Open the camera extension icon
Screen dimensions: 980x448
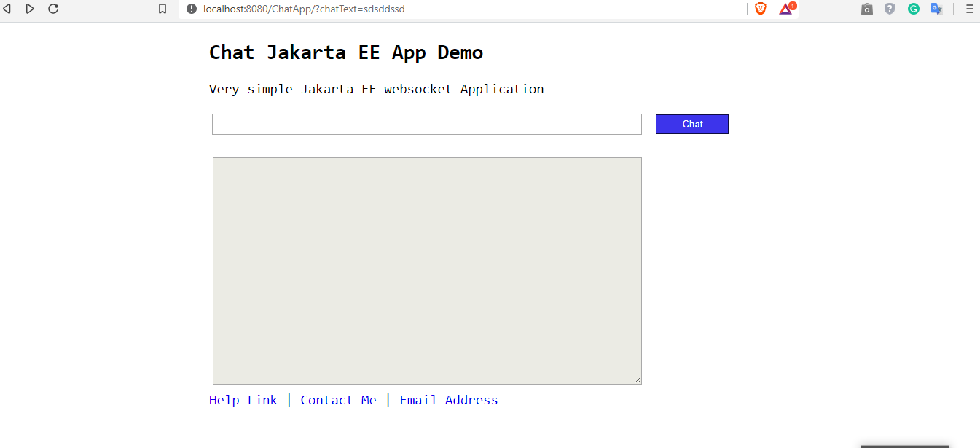coord(867,9)
